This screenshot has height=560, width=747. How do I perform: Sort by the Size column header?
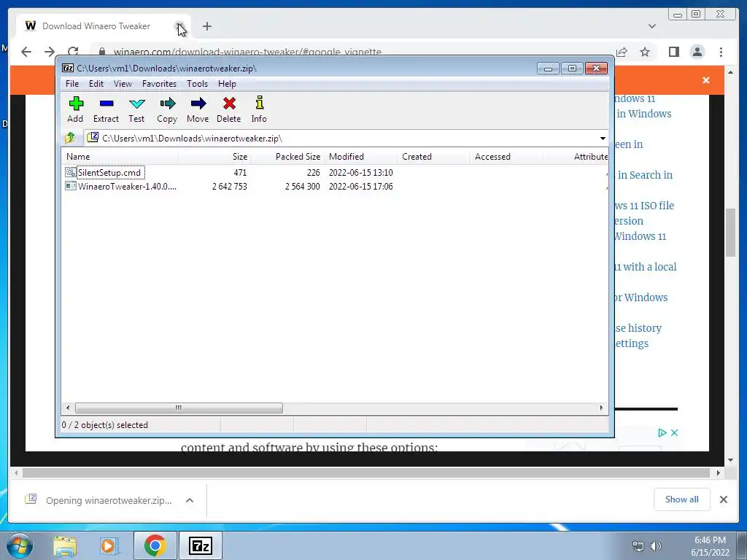(x=215, y=157)
